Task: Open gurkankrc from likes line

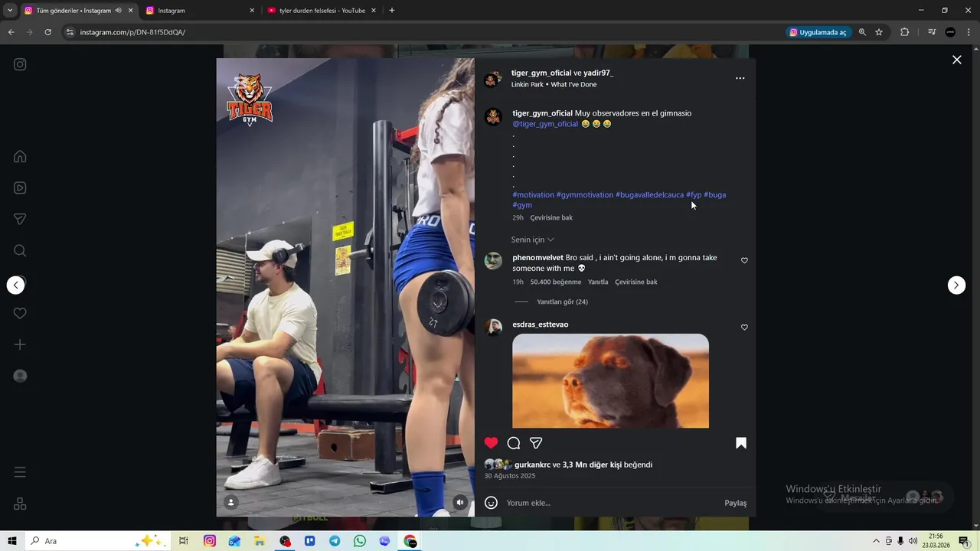Action: (x=532, y=465)
